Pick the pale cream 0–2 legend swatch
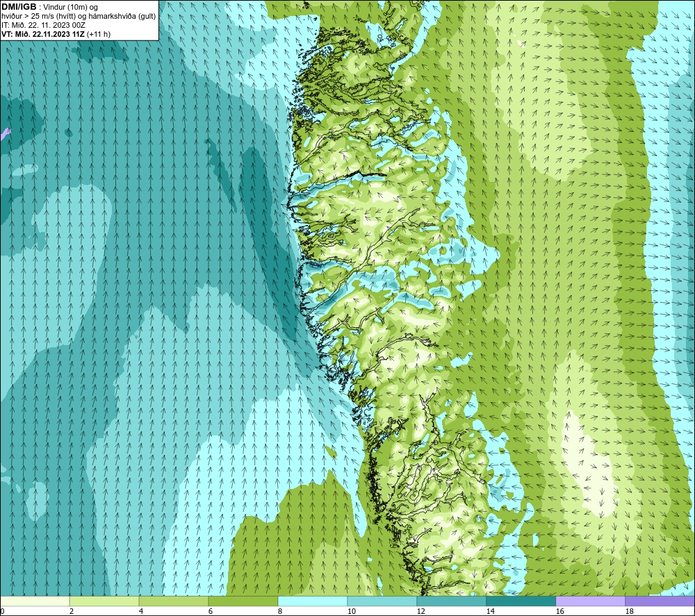The width and height of the screenshot is (695, 616). 35,601
